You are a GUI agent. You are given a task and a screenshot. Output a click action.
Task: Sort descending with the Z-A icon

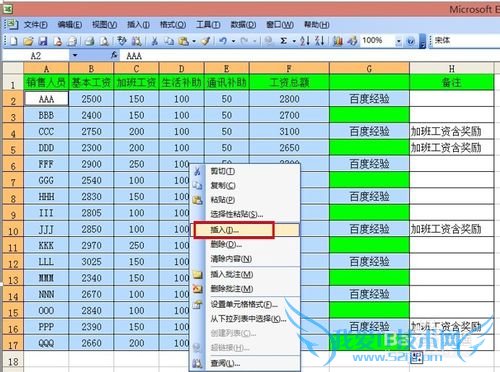point(320,41)
